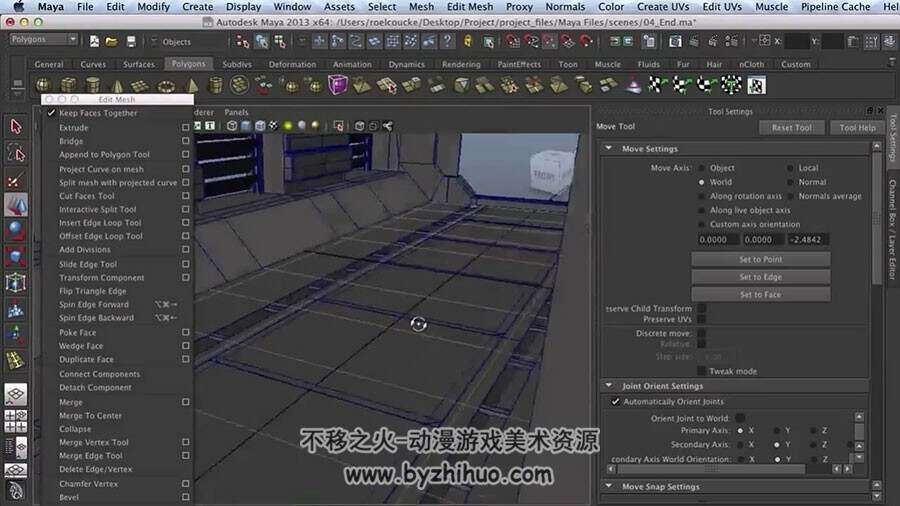The height and width of the screenshot is (506, 900).
Task: Click the Reset Tool button
Action: tap(792, 128)
